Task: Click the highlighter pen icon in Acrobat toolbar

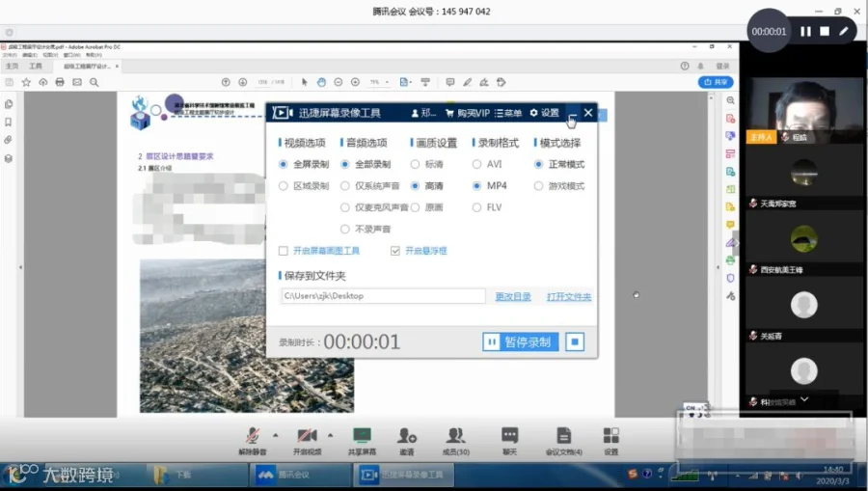Action: [x=467, y=82]
